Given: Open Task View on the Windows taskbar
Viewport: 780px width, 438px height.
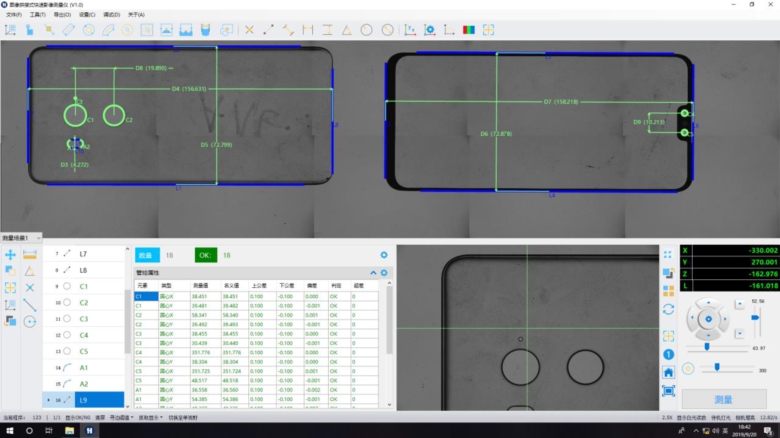Looking at the screenshot, I should click(49, 431).
